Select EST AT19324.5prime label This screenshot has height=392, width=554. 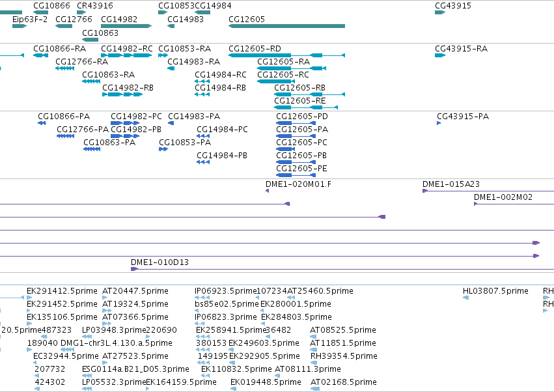pos(135,304)
